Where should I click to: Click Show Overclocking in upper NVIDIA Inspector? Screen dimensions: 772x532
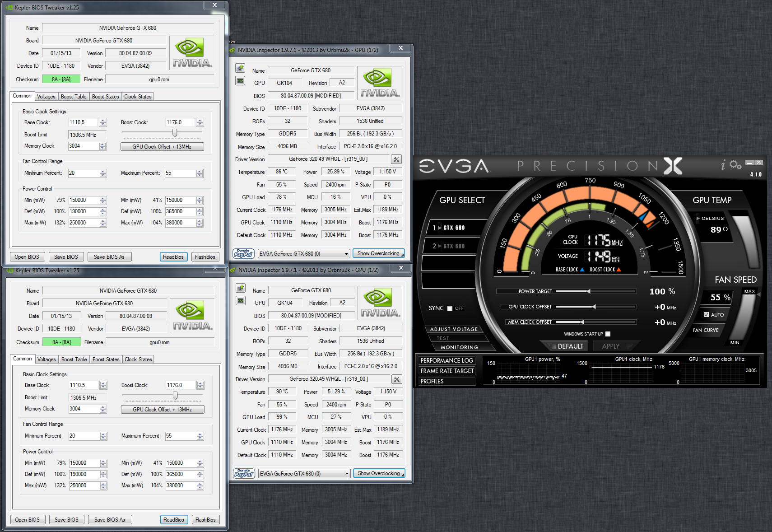(378, 253)
